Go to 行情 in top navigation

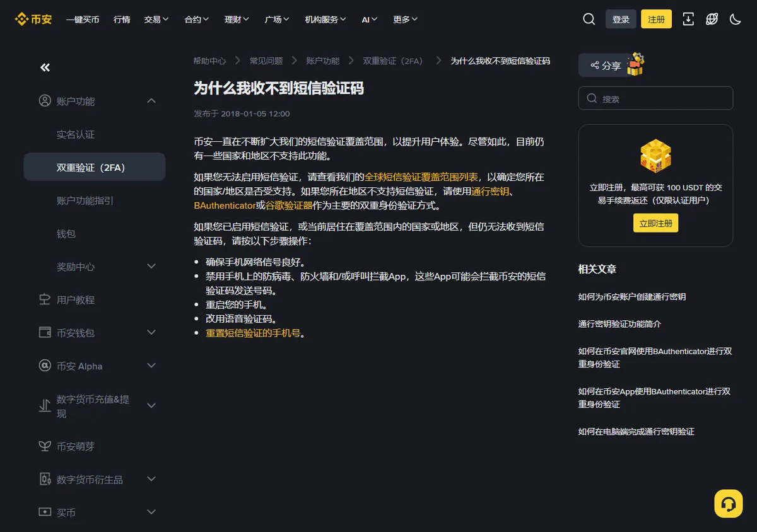click(x=122, y=19)
